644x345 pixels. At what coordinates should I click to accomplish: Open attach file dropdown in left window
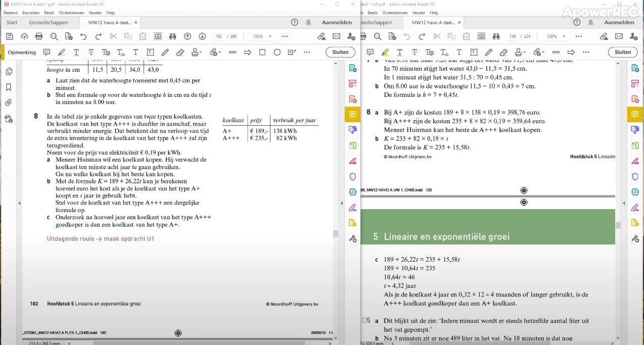[x=215, y=52]
